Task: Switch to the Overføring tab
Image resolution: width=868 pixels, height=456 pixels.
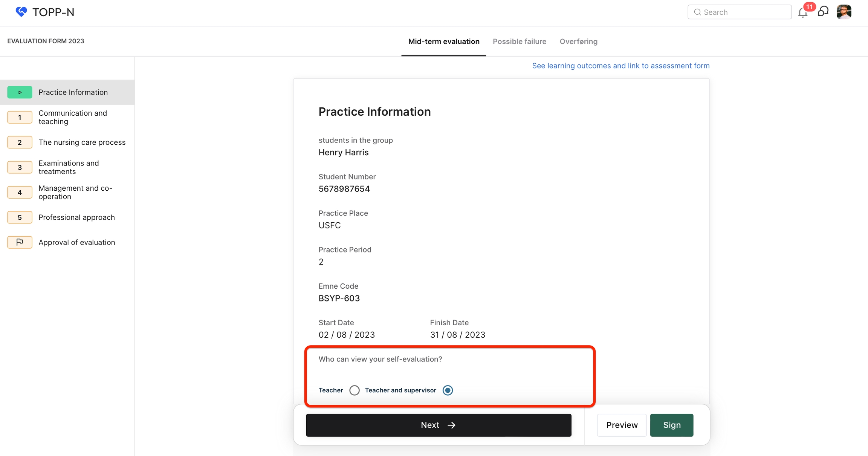Action: (578, 41)
